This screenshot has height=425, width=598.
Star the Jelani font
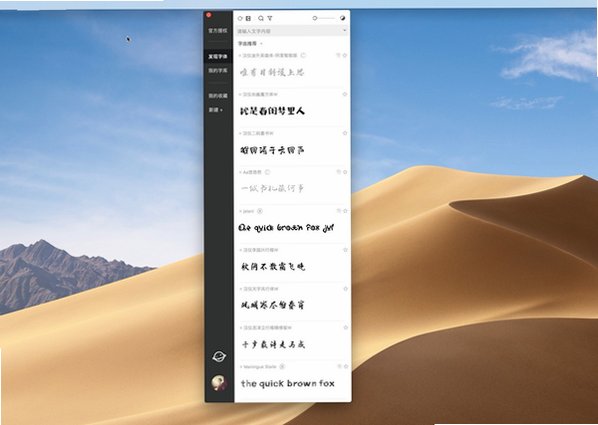[345, 211]
